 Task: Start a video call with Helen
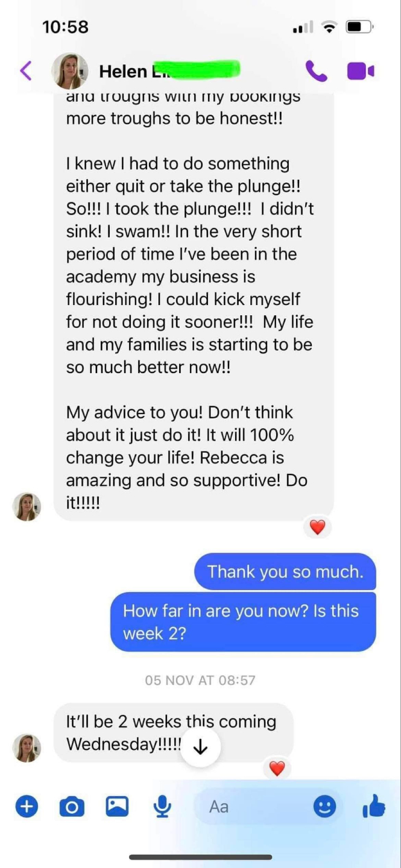coord(361,71)
